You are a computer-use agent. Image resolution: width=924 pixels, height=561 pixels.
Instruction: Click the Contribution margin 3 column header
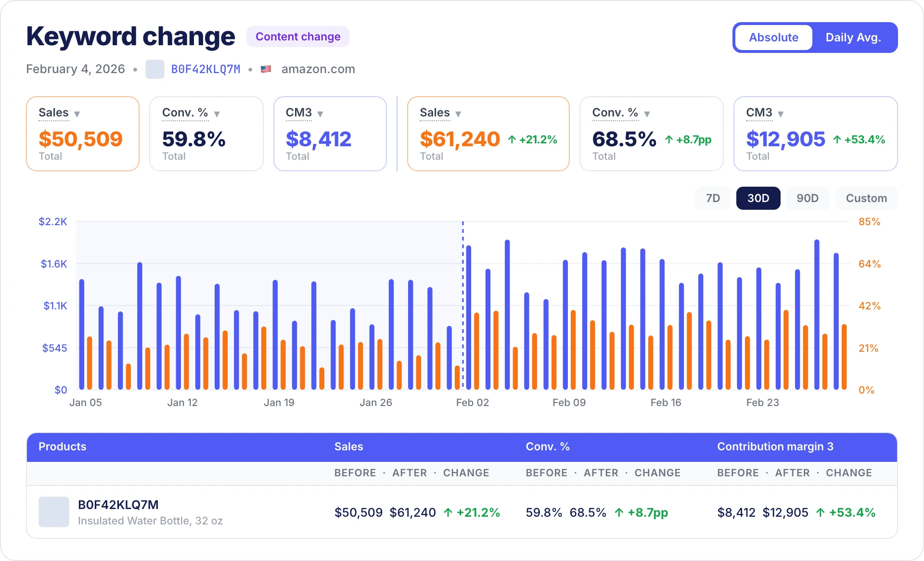pyautogui.click(x=775, y=446)
